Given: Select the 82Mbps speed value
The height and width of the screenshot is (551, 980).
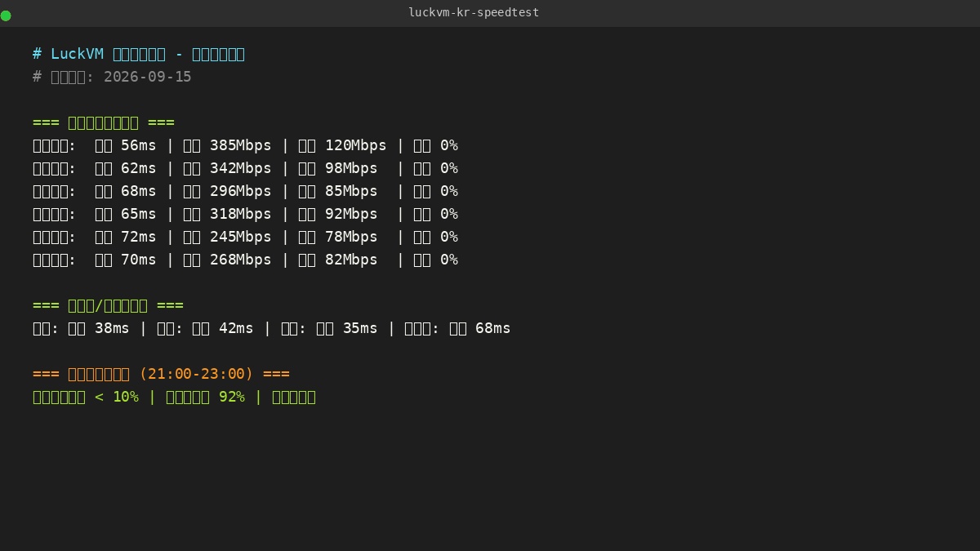Looking at the screenshot, I should (x=351, y=260).
